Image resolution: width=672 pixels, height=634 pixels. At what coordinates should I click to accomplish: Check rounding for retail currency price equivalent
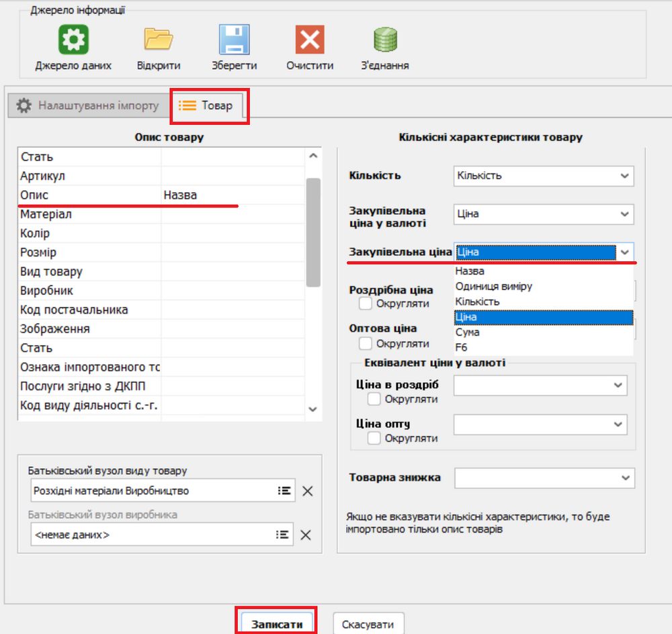point(374,400)
